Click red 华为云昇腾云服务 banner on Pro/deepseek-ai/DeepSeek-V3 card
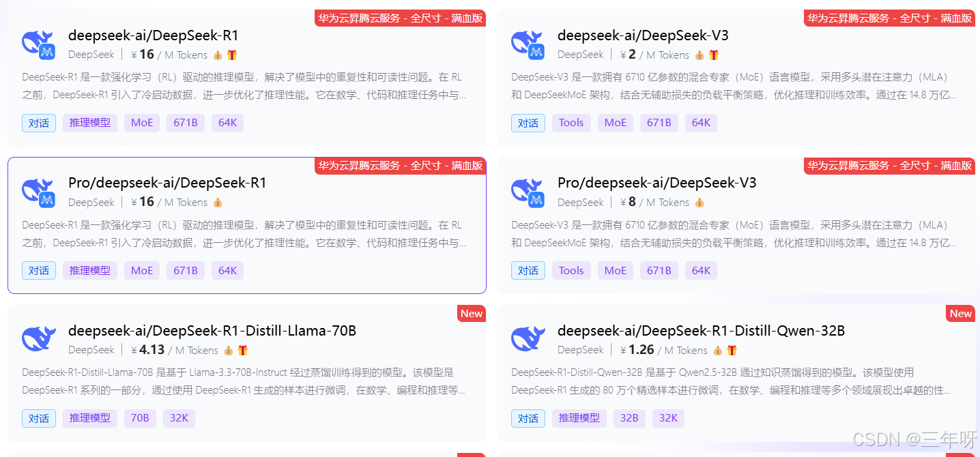The height and width of the screenshot is (457, 980). (890, 165)
